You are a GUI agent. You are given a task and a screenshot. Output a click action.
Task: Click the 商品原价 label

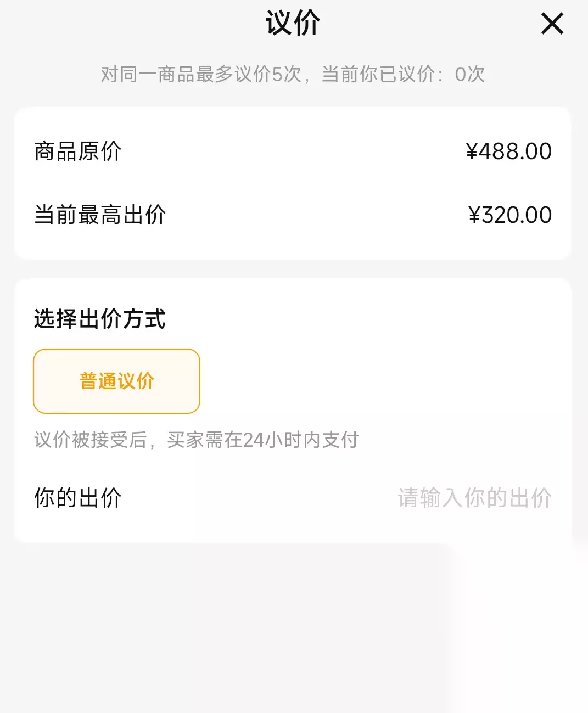(x=78, y=151)
